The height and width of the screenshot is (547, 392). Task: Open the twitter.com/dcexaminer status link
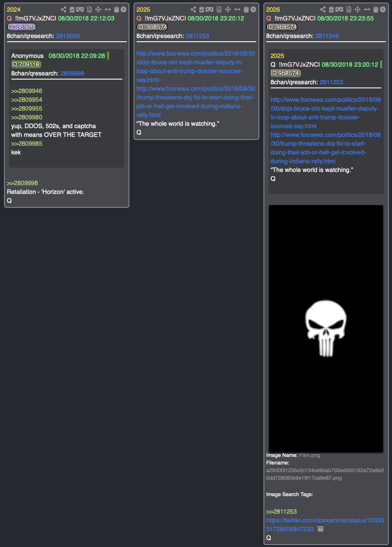coord(325,525)
